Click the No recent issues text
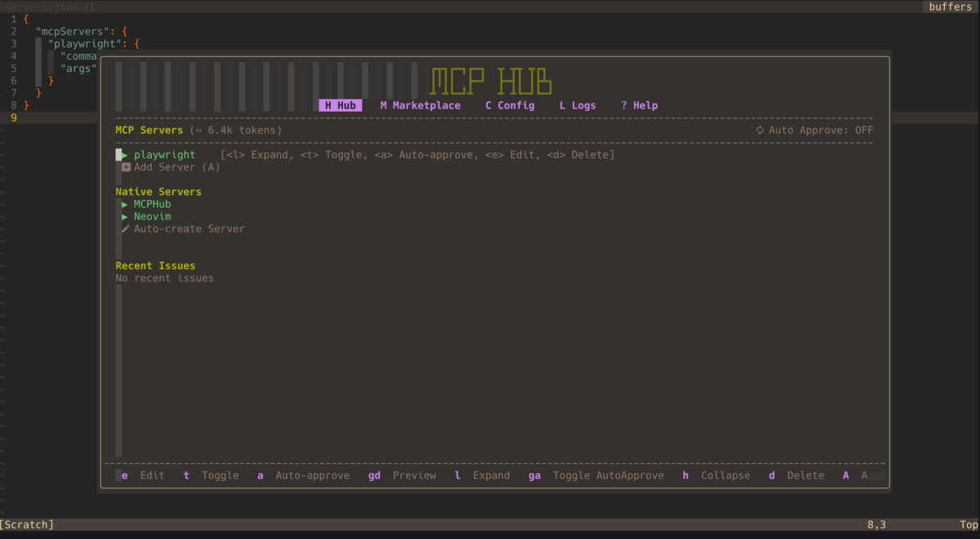This screenshot has height=539, width=980. 165,278
